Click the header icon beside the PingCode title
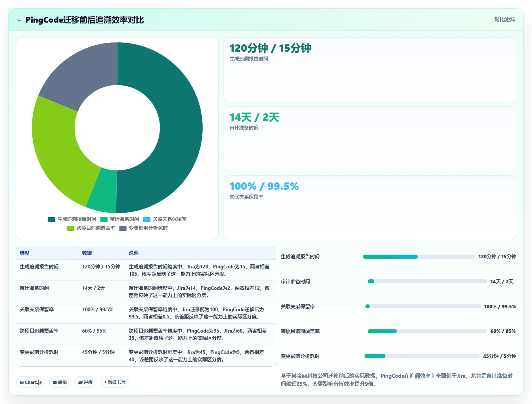This screenshot has width=532, height=404. 19,20
